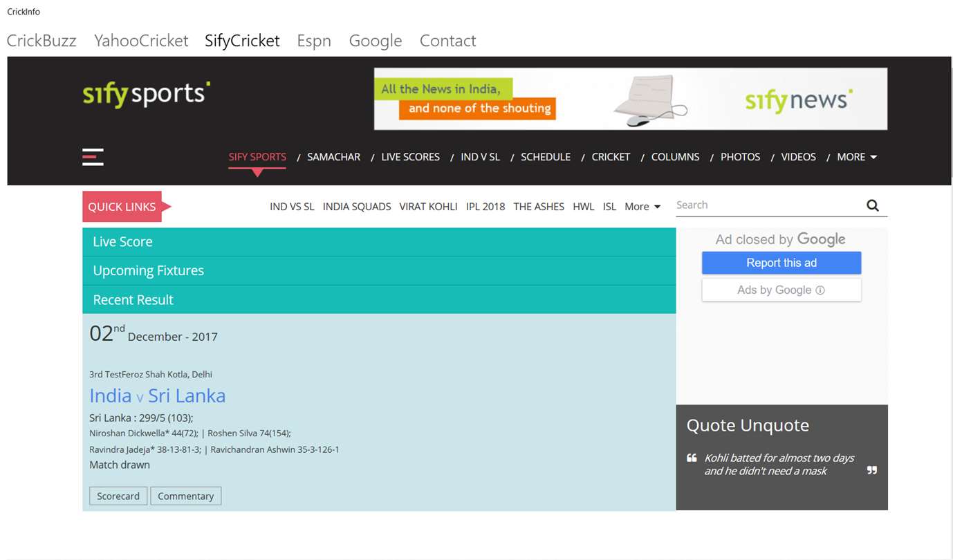Screen dimensions: 953x560
Task: Open IND V SL nav item
Action: tap(480, 157)
